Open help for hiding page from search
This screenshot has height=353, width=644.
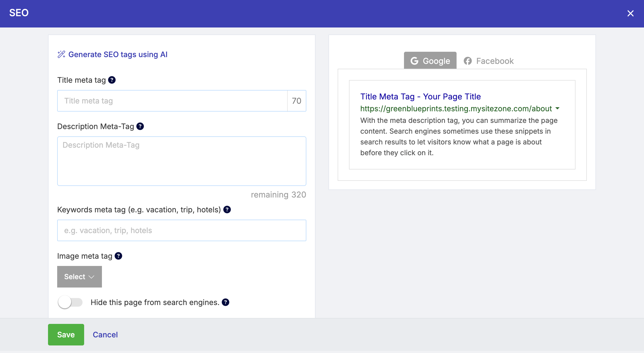225,302
